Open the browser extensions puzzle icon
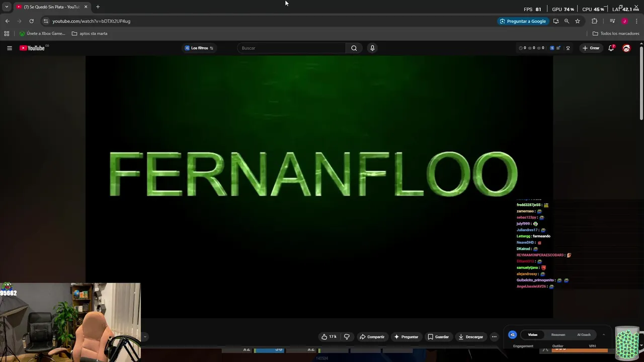This screenshot has height=362, width=644. [x=594, y=21]
